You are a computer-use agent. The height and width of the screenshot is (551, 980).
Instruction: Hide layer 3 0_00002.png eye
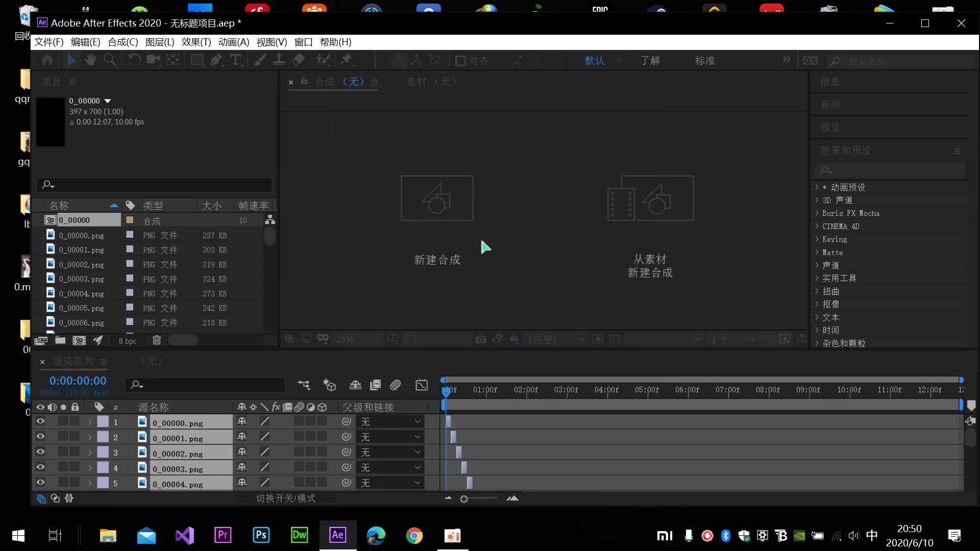click(40, 452)
